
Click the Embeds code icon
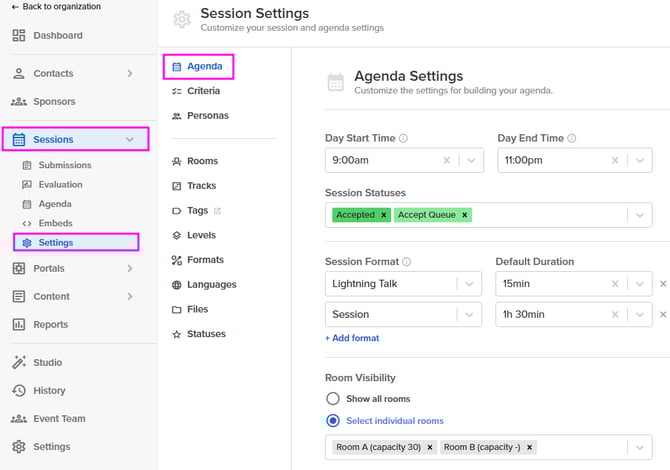click(x=27, y=223)
